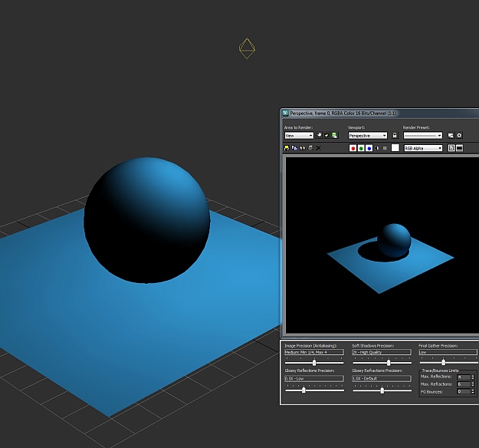Image resolution: width=479 pixels, height=448 pixels.
Task: Click the Max. Reflections spinner arrows
Action: [473, 377]
